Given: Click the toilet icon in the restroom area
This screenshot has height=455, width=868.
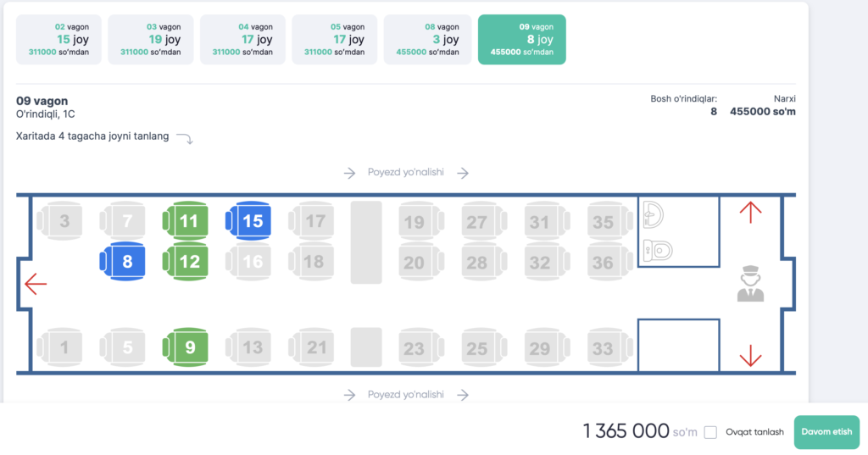Looking at the screenshot, I should coord(658,250).
